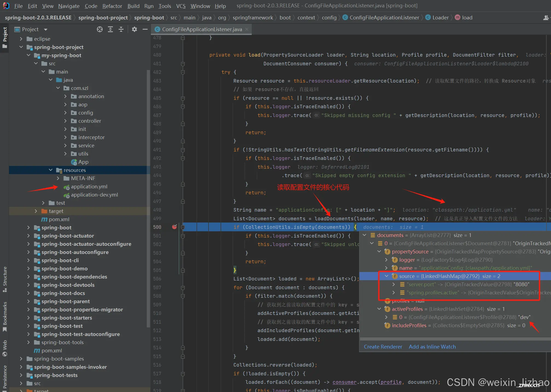The image size is (551, 392).
Task: Hide the Project panel with minus icon
Action: click(x=145, y=29)
